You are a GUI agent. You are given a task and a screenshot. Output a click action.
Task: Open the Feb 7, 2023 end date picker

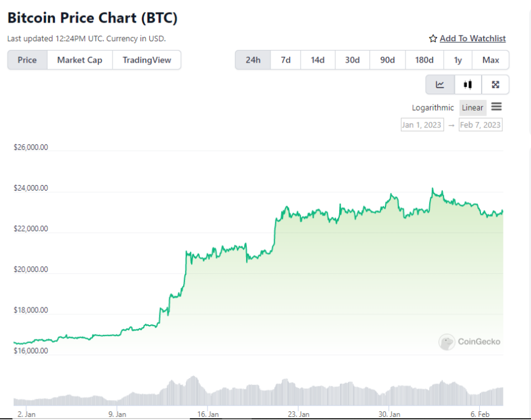click(480, 124)
